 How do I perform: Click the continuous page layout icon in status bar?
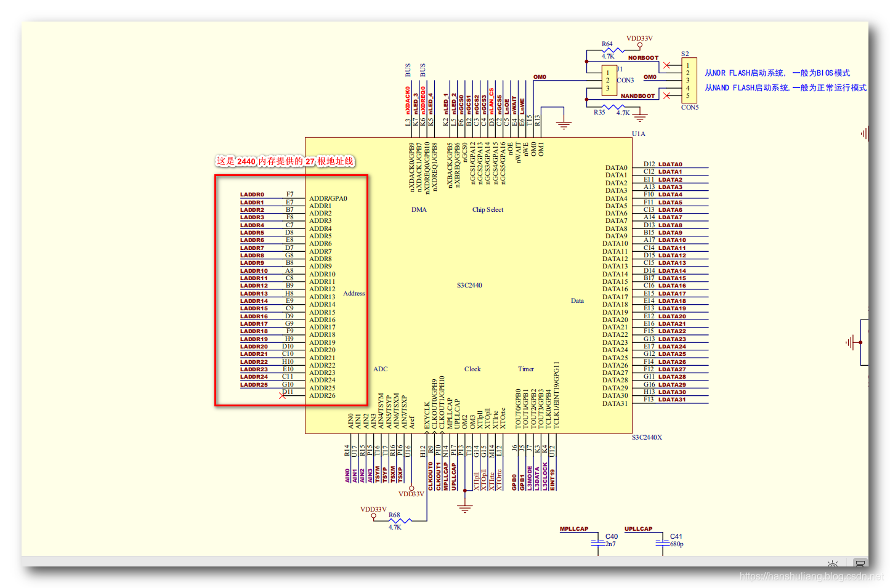860,563
